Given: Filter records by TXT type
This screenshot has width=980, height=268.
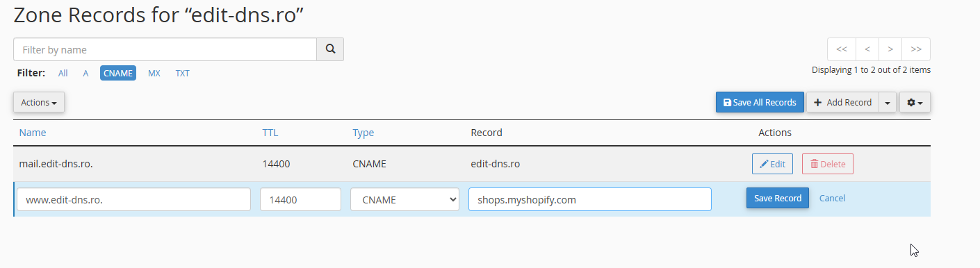Looking at the screenshot, I should click(182, 73).
